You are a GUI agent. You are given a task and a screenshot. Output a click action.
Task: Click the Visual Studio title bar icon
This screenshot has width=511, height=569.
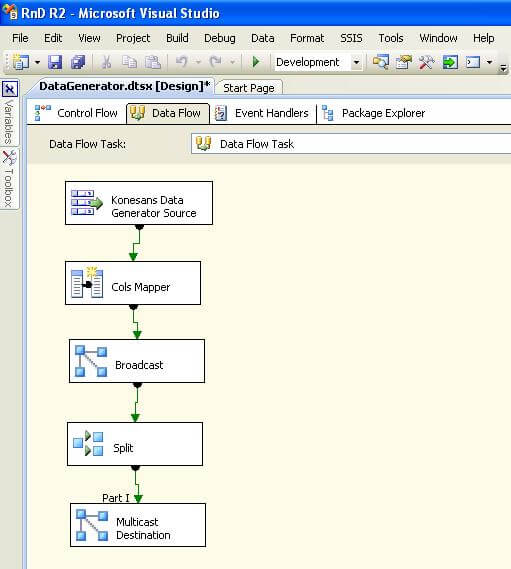[x=9, y=12]
